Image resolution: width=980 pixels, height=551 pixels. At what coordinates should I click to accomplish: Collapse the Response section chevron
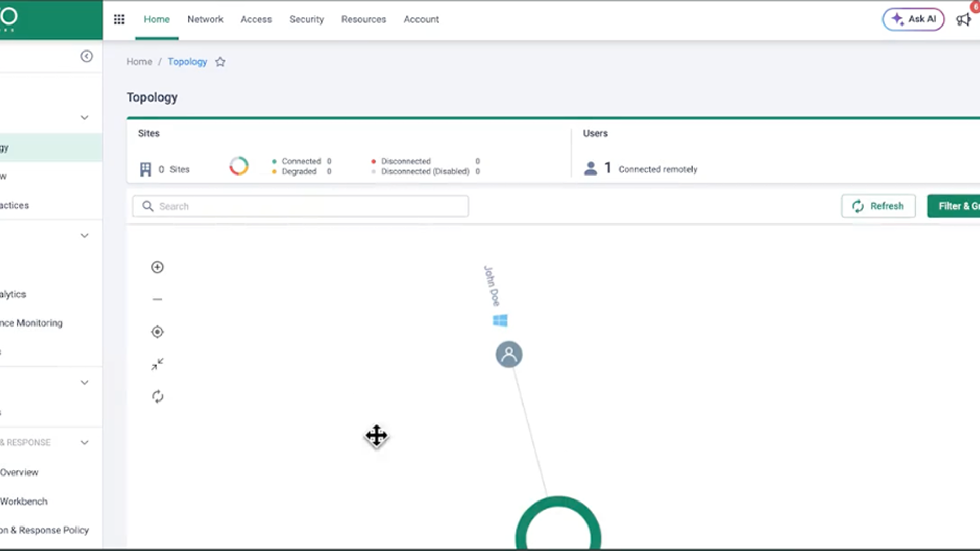tap(85, 442)
